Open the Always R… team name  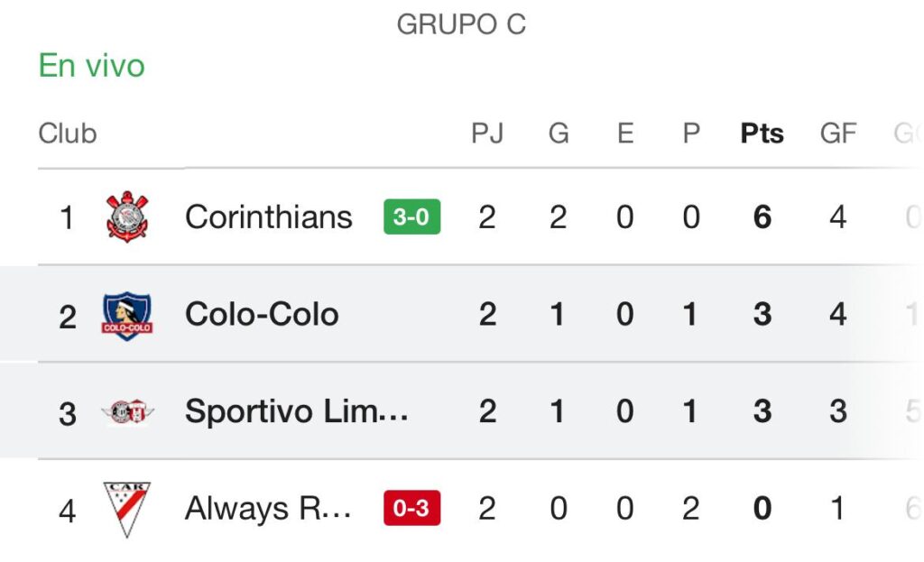(x=268, y=508)
